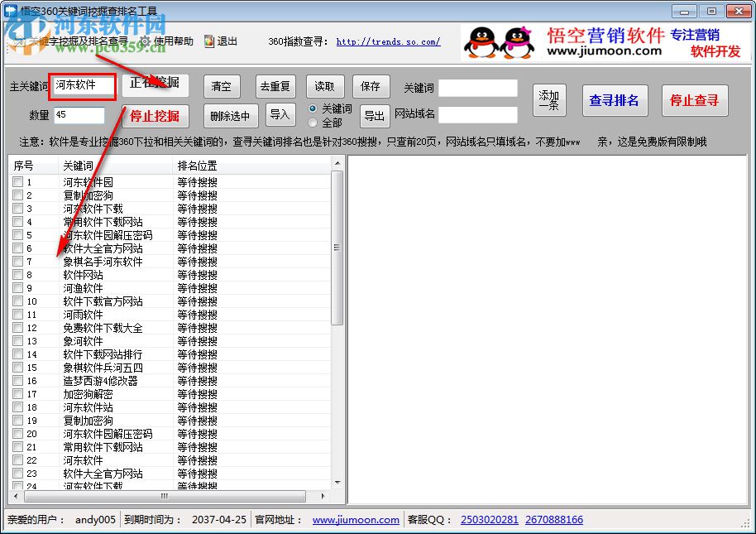Click the 删除选中 button
756x534 pixels.
[231, 116]
